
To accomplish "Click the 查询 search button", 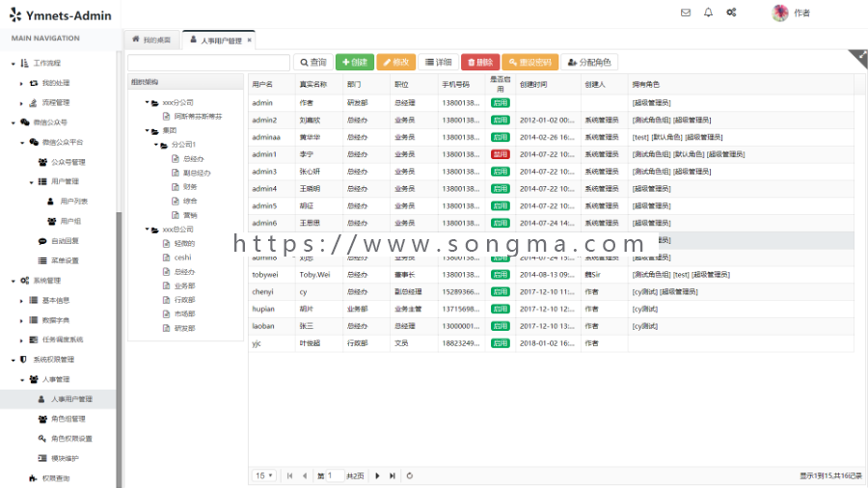I will click(x=313, y=63).
